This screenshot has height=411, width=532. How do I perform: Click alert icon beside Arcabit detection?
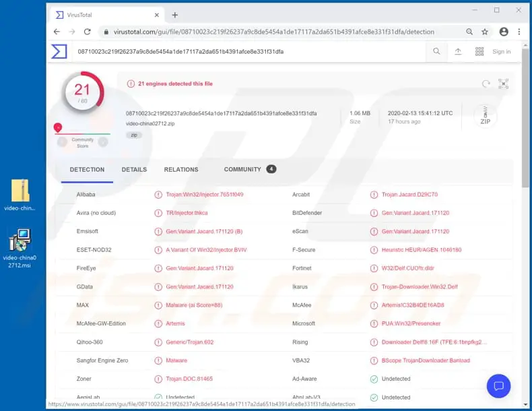pos(374,195)
